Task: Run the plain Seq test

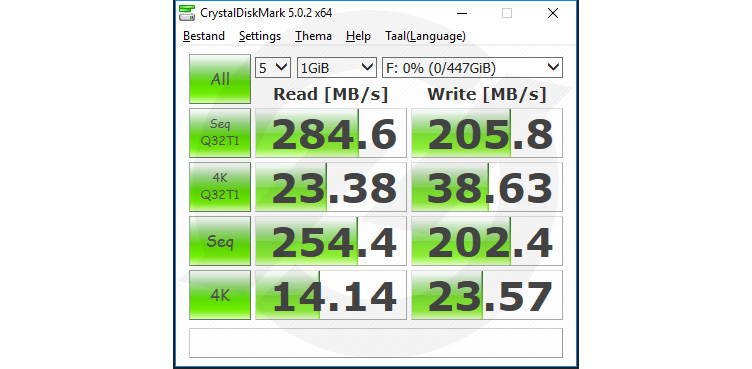Action: [x=220, y=241]
